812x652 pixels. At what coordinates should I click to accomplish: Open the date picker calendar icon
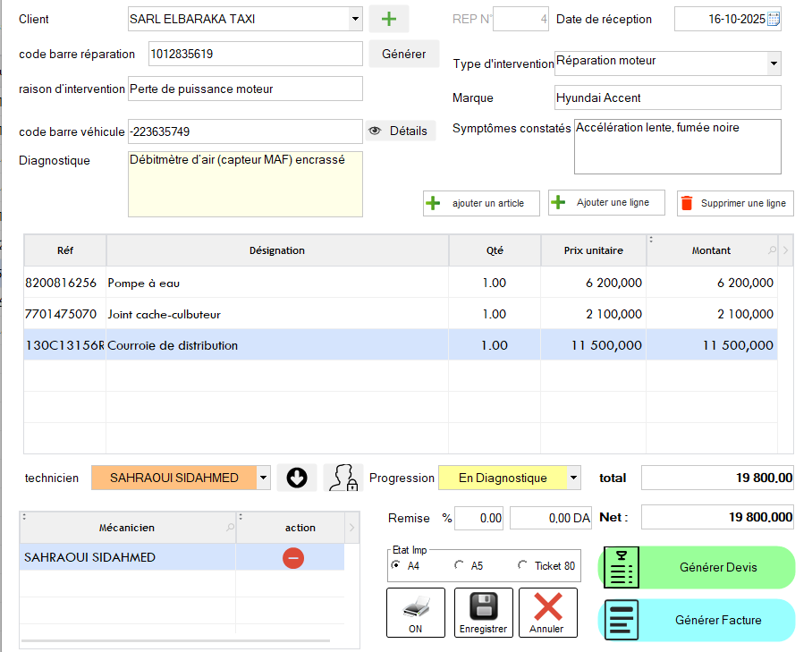pos(774,19)
